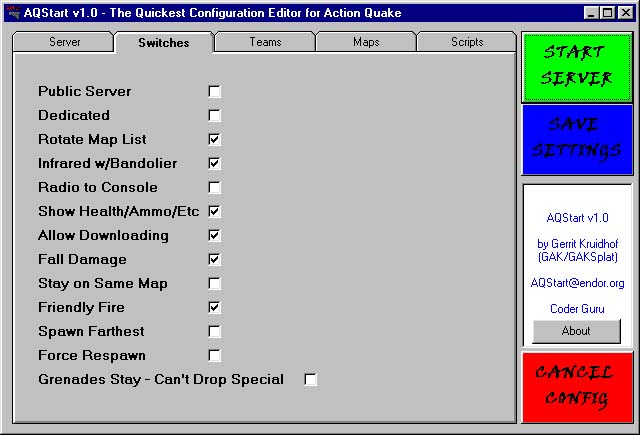Click the 'AQStart v1.0' text in info panel
The width and height of the screenshot is (640, 435).
pos(577,218)
